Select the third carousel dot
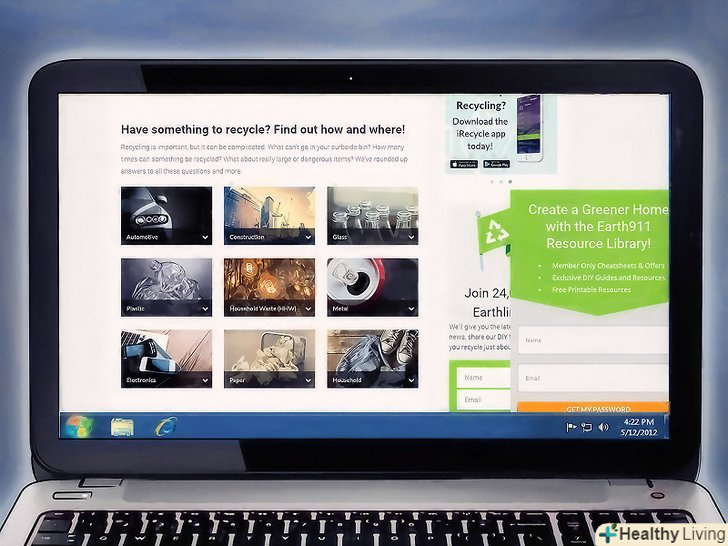The height and width of the screenshot is (546, 728). coord(510,182)
